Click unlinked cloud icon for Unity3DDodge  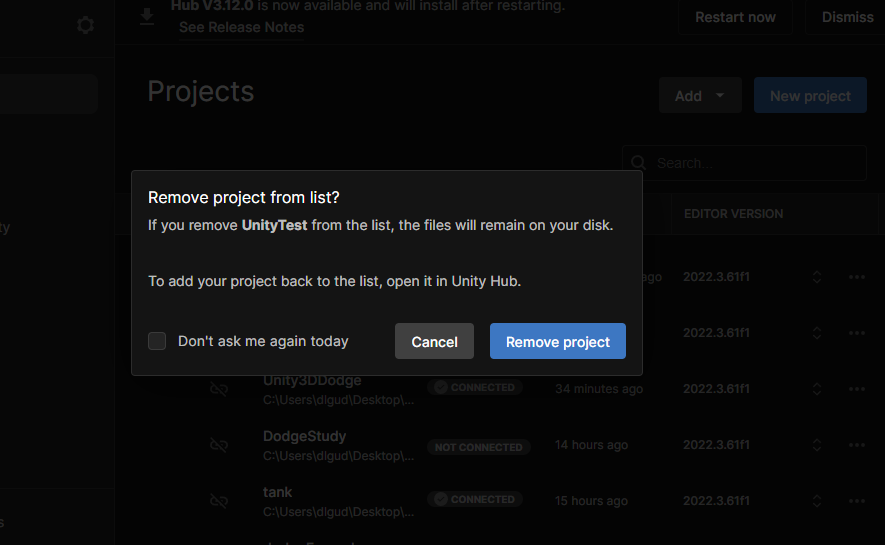tap(219, 389)
